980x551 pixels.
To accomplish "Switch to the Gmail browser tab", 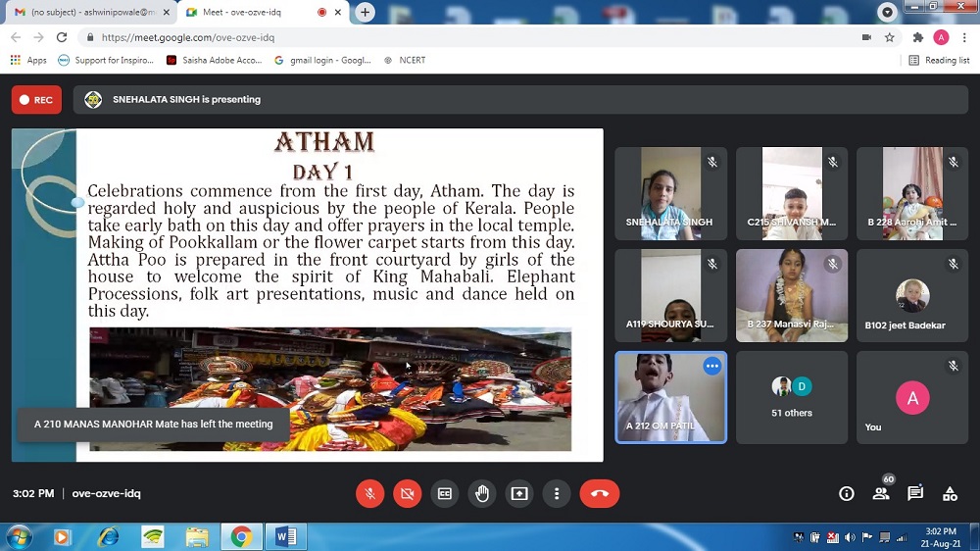I will pyautogui.click(x=88, y=12).
